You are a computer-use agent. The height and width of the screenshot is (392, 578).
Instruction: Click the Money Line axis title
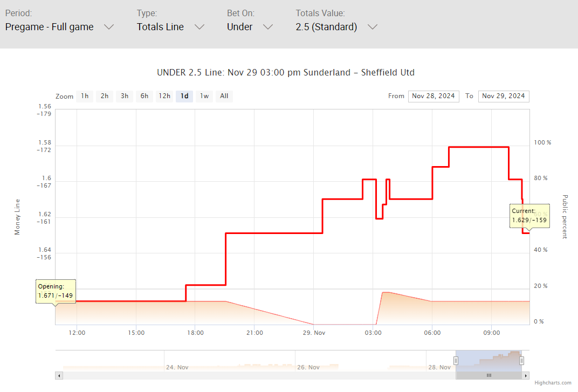pos(17,217)
